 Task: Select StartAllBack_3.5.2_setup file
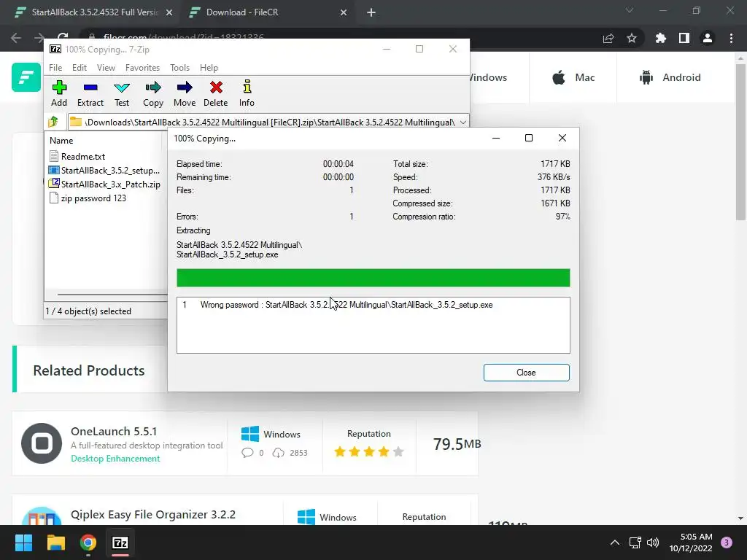pyautogui.click(x=104, y=171)
